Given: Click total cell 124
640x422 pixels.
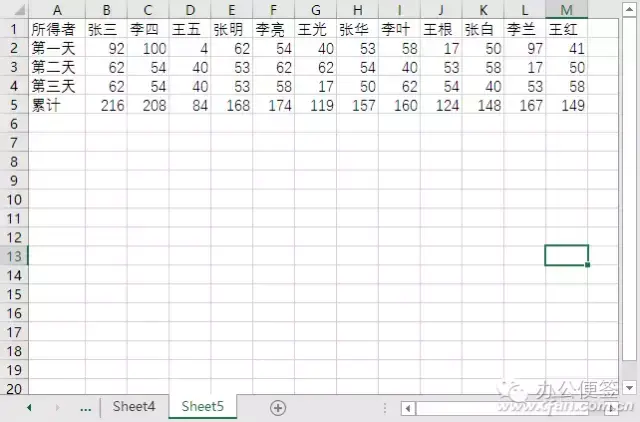Looking at the screenshot, I should click(441, 105).
